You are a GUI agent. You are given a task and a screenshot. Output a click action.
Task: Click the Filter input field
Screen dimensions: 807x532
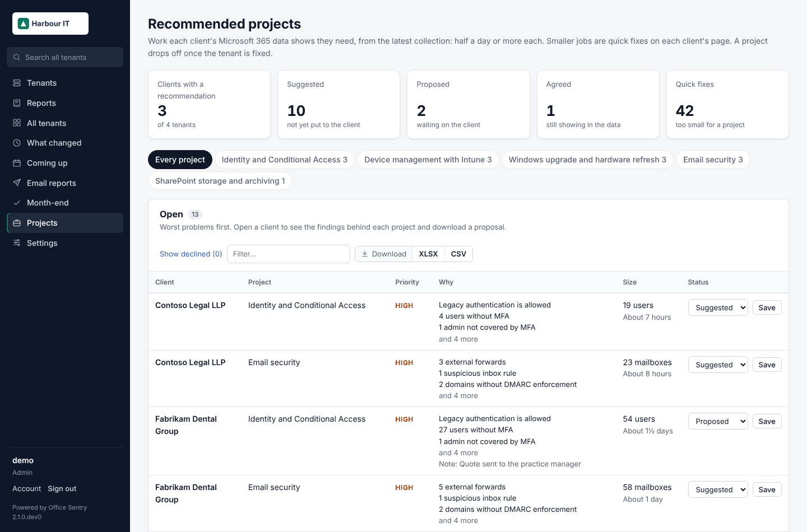point(289,254)
